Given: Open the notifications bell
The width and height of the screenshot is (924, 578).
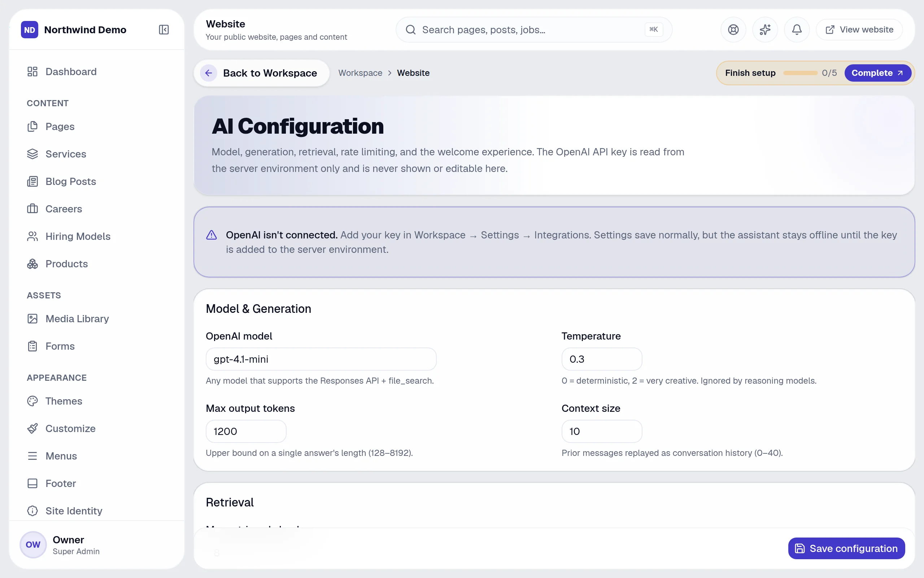Looking at the screenshot, I should (x=797, y=30).
